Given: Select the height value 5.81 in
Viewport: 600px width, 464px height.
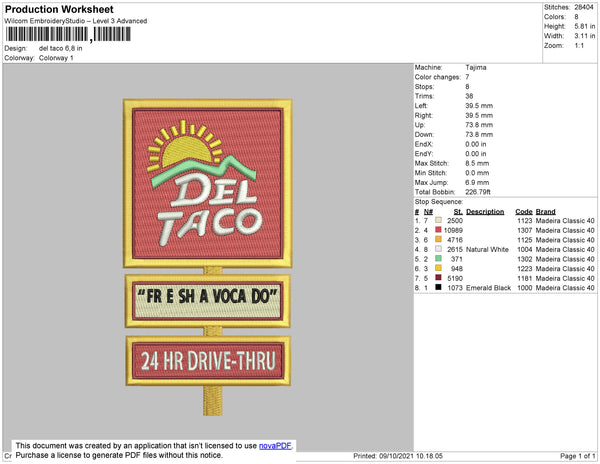Looking at the screenshot, I should 584,26.
